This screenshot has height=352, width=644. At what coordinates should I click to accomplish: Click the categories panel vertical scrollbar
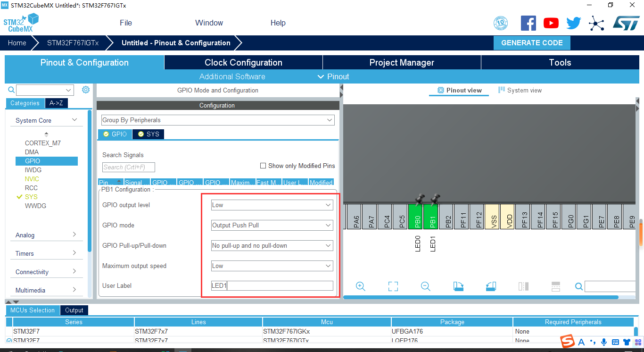tap(90, 181)
